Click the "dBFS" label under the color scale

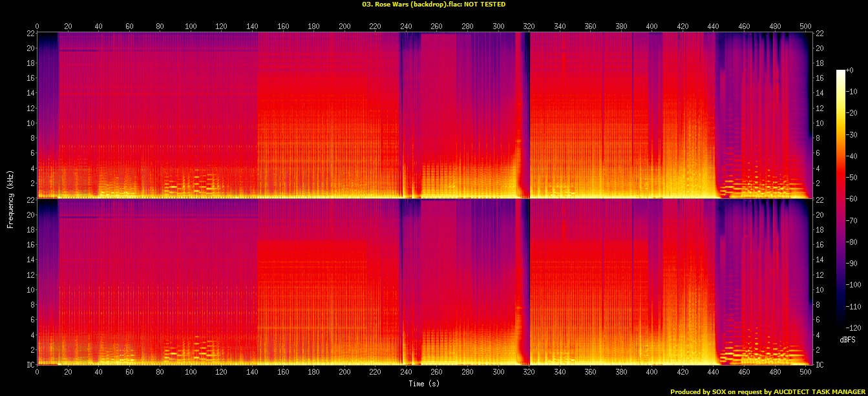click(x=847, y=339)
